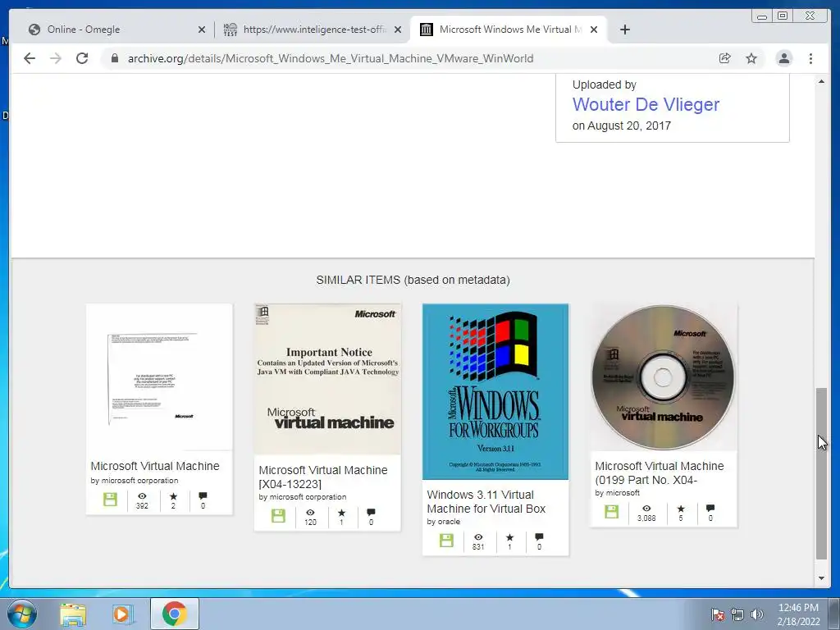
Task: Go back to the previous page
Action: click(x=30, y=58)
